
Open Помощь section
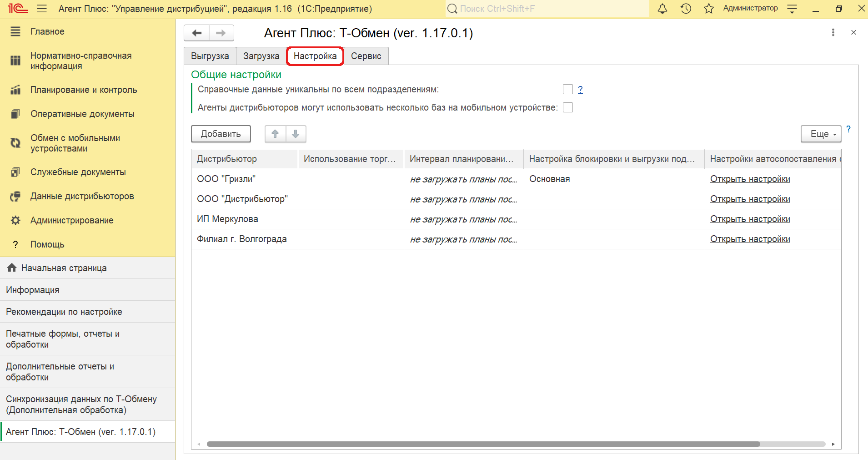[47, 244]
